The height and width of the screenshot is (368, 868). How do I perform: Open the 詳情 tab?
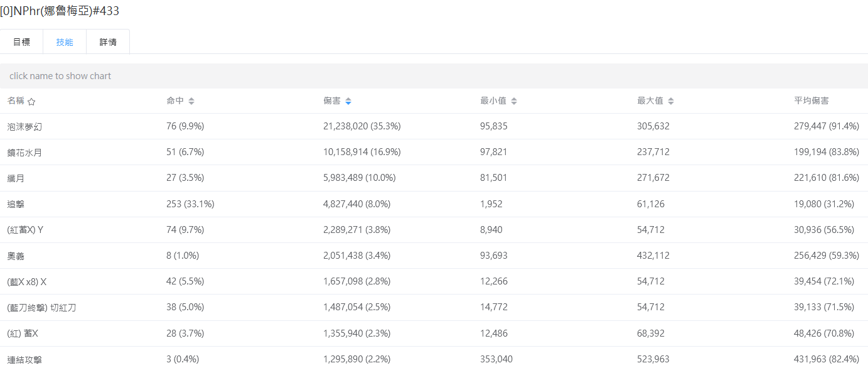(x=108, y=42)
